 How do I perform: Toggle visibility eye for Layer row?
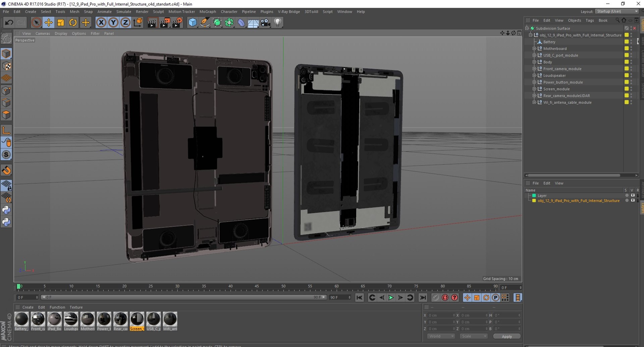633,195
